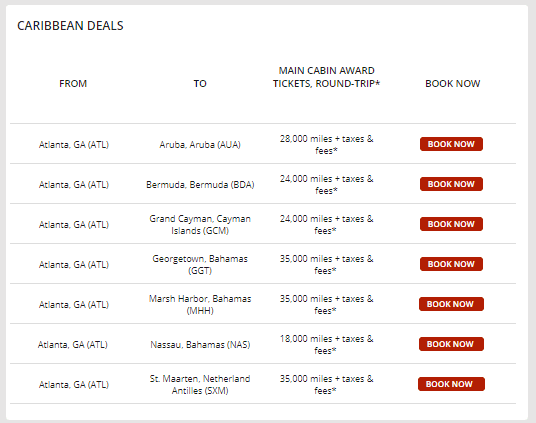This screenshot has height=423, width=536.
Task: Click the 18,000 miles price text
Action: 326,345
